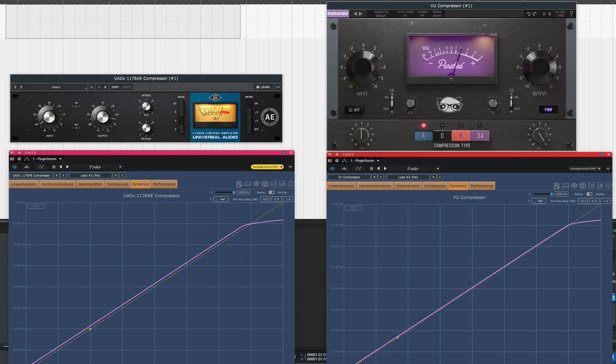Click camera screenshot icon in left PluginDoctor
The width and height of the screenshot is (616, 364).
coord(265,184)
